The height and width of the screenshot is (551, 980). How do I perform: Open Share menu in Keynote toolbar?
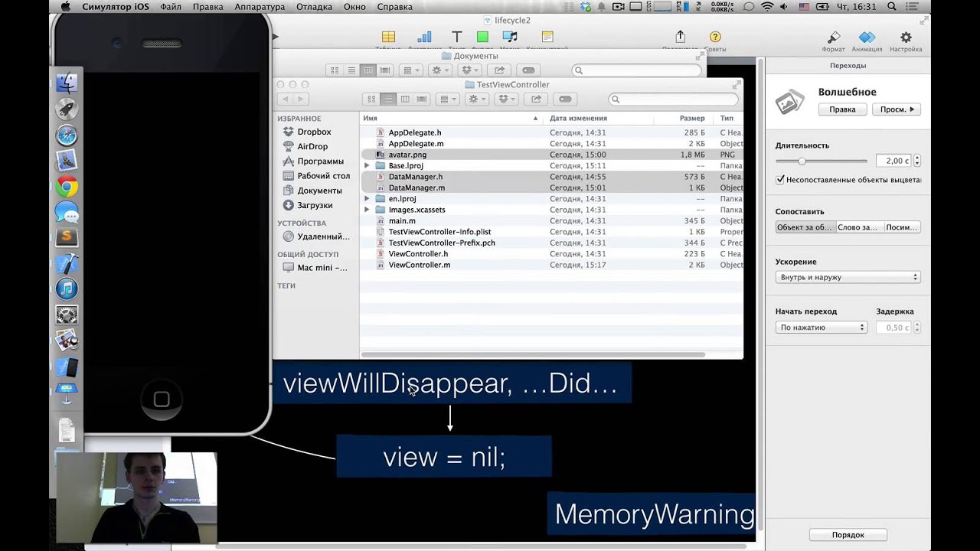click(680, 37)
